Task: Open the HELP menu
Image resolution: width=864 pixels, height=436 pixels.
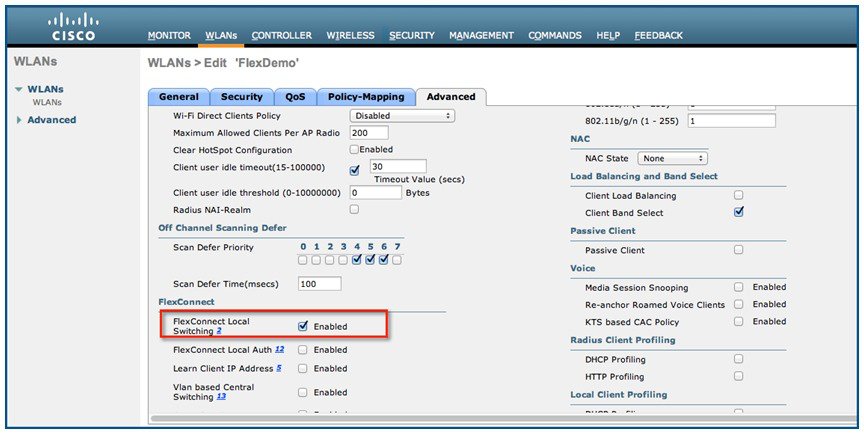Action: click(608, 35)
